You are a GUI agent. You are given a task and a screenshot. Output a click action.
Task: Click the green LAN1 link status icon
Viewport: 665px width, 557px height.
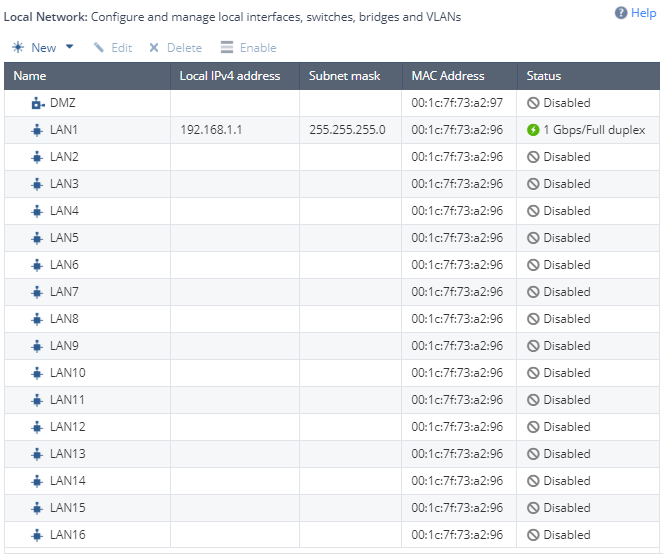point(533,130)
